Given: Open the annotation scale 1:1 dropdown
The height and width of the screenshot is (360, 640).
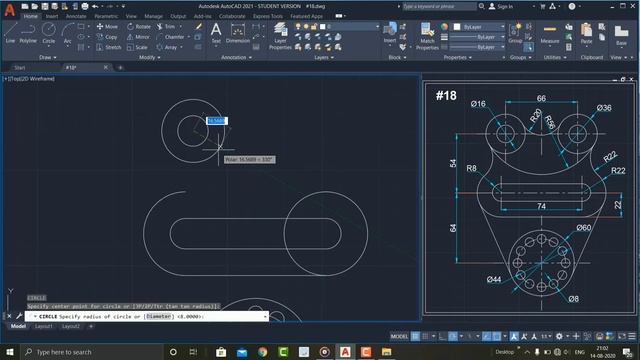Looking at the screenshot, I should pyautogui.click(x=546, y=336).
